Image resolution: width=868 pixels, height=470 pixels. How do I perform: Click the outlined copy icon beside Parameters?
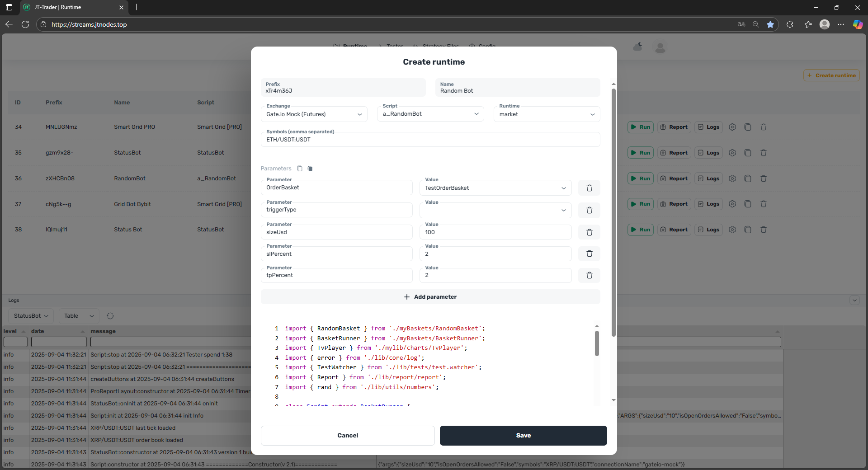(x=300, y=169)
